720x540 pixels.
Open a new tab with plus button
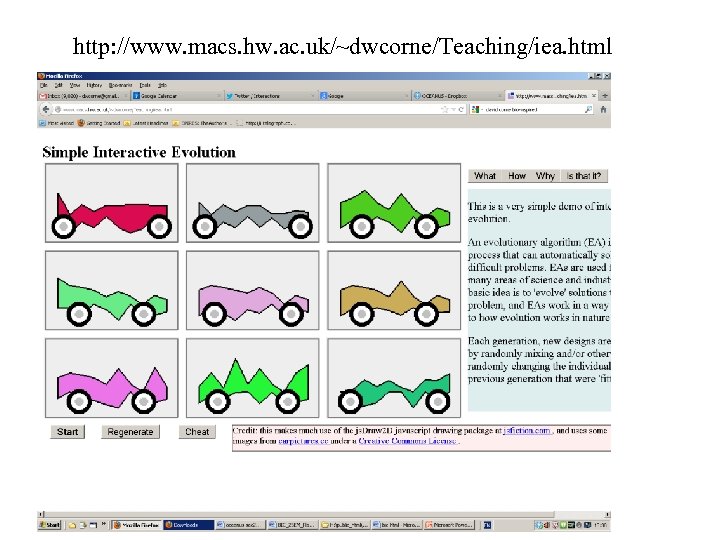605,96
